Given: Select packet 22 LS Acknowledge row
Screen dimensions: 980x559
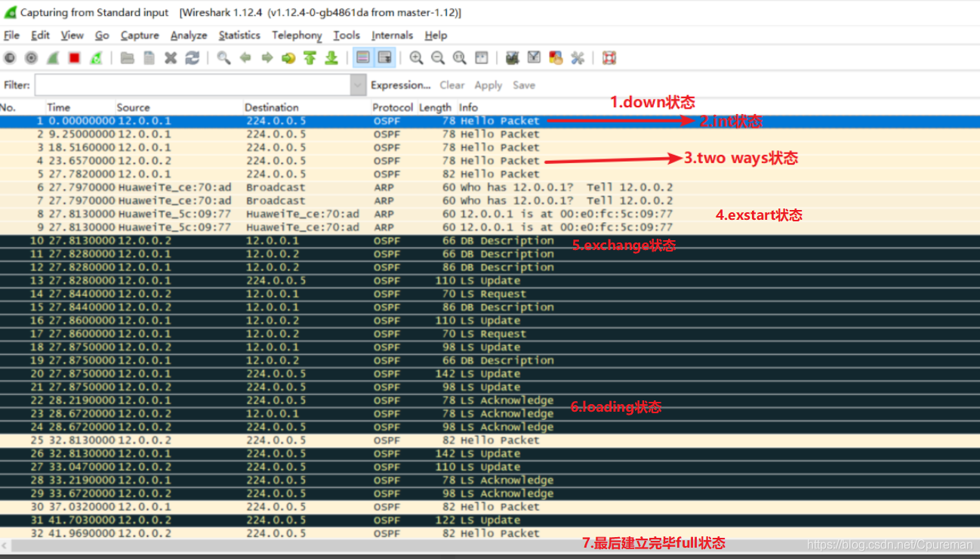Looking at the screenshot, I should coord(490,400).
